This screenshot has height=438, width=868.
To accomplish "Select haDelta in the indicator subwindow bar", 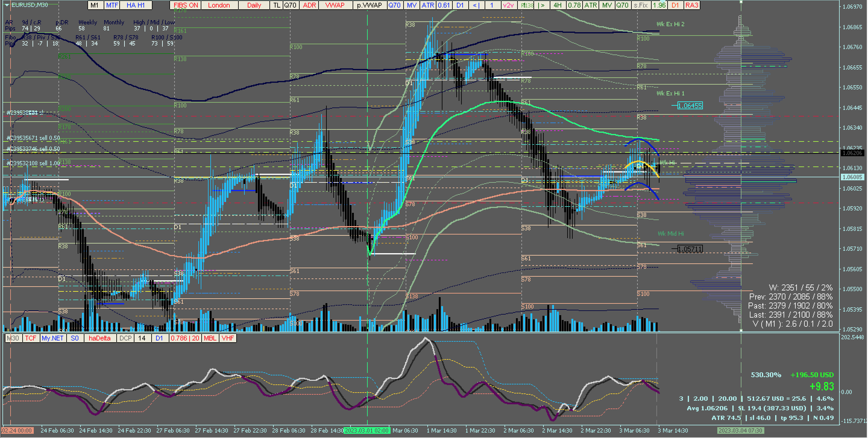I will [99, 338].
